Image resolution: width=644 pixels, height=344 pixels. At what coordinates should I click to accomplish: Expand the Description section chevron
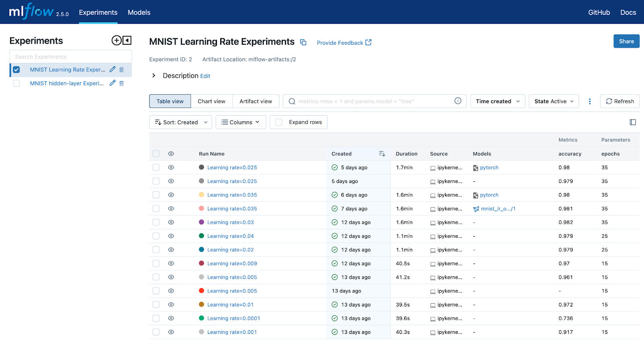point(154,76)
